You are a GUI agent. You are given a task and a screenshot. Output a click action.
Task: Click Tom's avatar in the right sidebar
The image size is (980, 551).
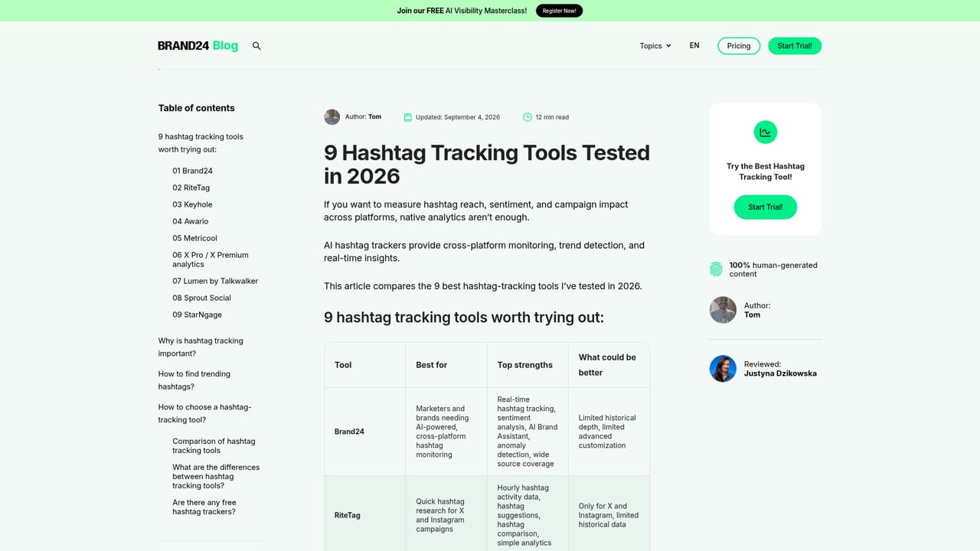[x=723, y=310]
